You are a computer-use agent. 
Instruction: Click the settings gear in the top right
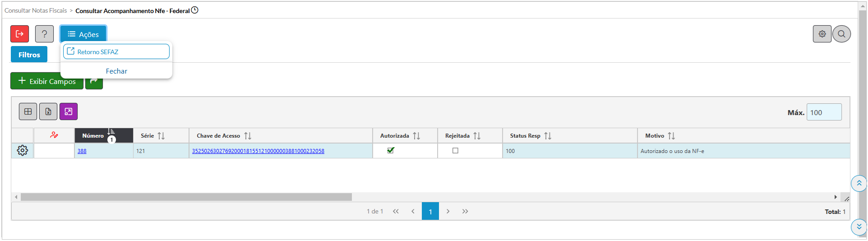[x=822, y=34]
